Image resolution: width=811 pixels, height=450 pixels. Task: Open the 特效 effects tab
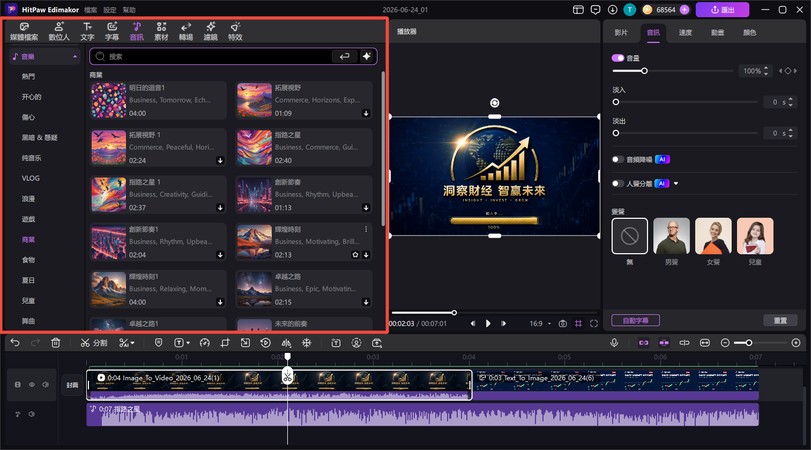coord(235,31)
